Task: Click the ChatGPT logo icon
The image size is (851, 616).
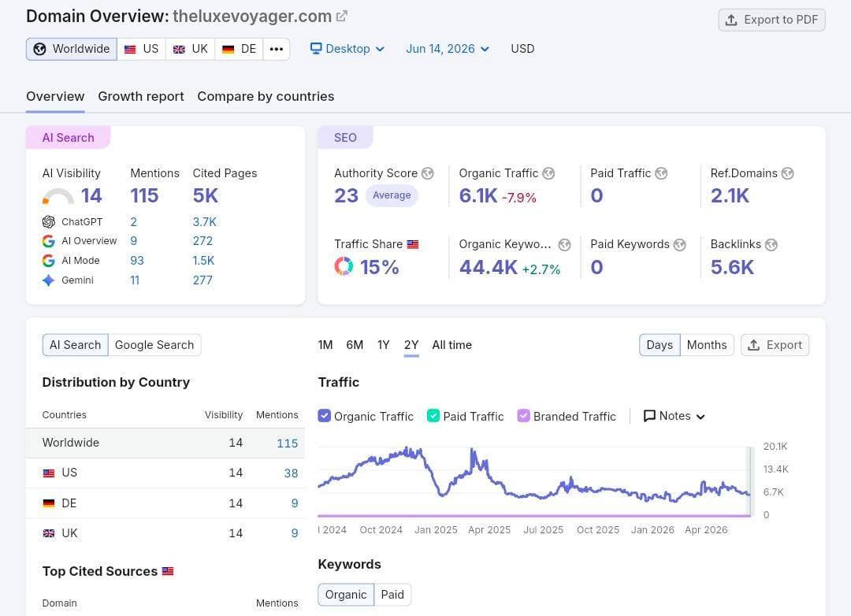Action: (49, 221)
